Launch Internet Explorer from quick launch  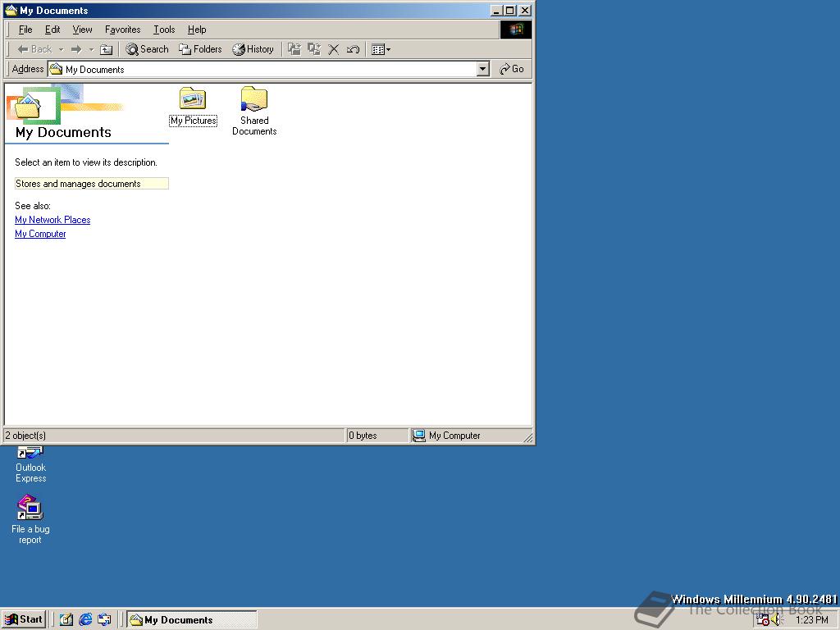click(85, 620)
